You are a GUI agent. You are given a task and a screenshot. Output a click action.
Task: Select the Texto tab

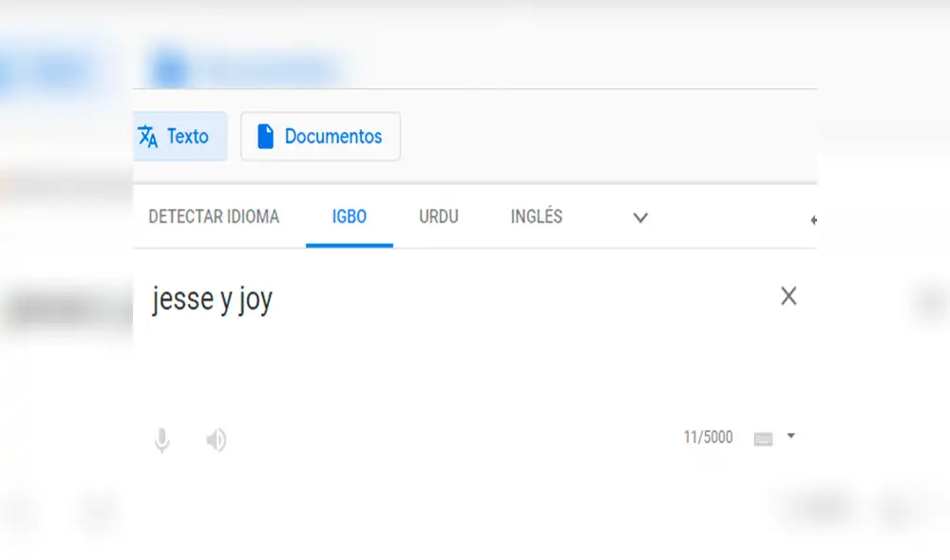click(180, 136)
